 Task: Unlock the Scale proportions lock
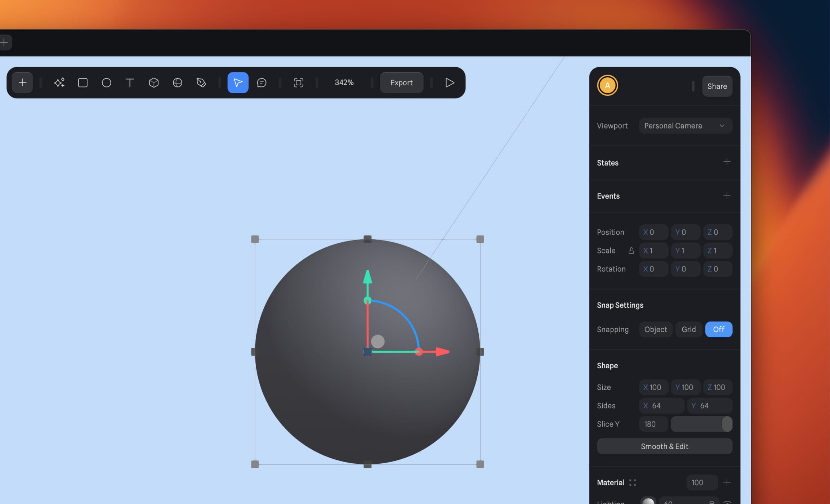[631, 251]
